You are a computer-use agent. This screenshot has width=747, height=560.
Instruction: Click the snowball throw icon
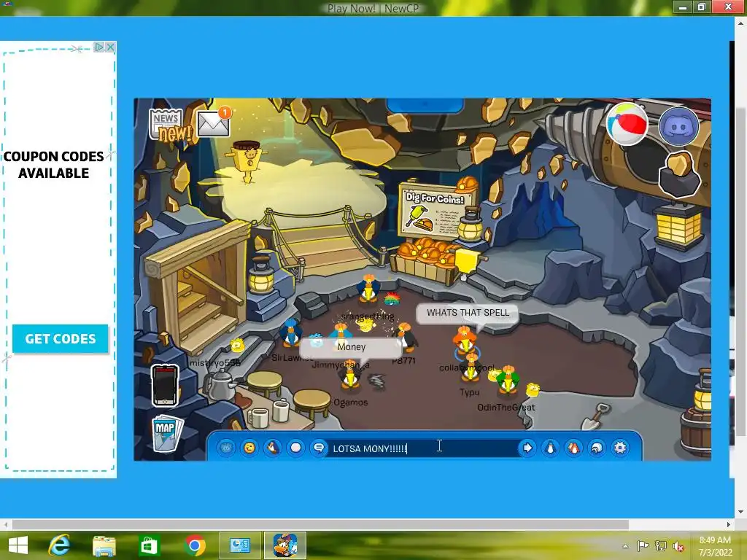(x=296, y=448)
